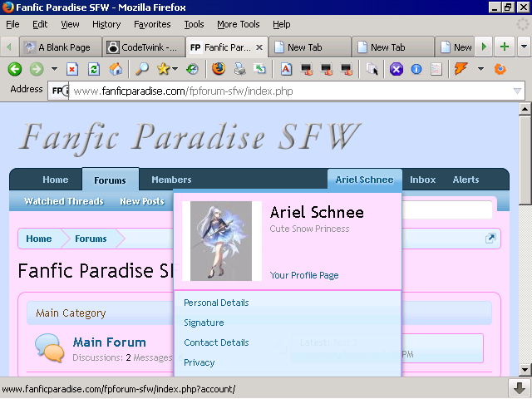Image resolution: width=532 pixels, height=399 pixels.
Task: Switch to the A Blank Page tab
Action: pos(61,47)
